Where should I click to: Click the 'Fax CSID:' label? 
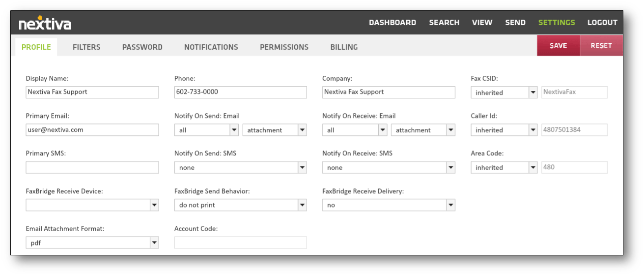coord(484,78)
